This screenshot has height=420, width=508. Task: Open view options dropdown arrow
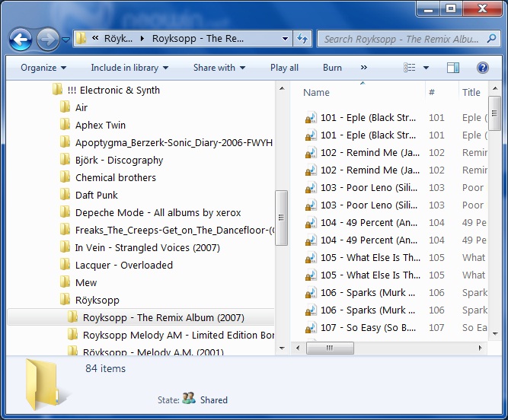click(426, 68)
